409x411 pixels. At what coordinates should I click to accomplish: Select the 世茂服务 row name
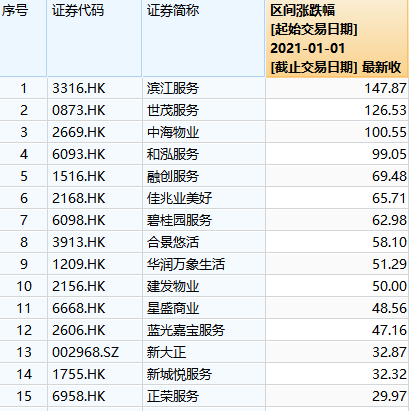point(204,110)
